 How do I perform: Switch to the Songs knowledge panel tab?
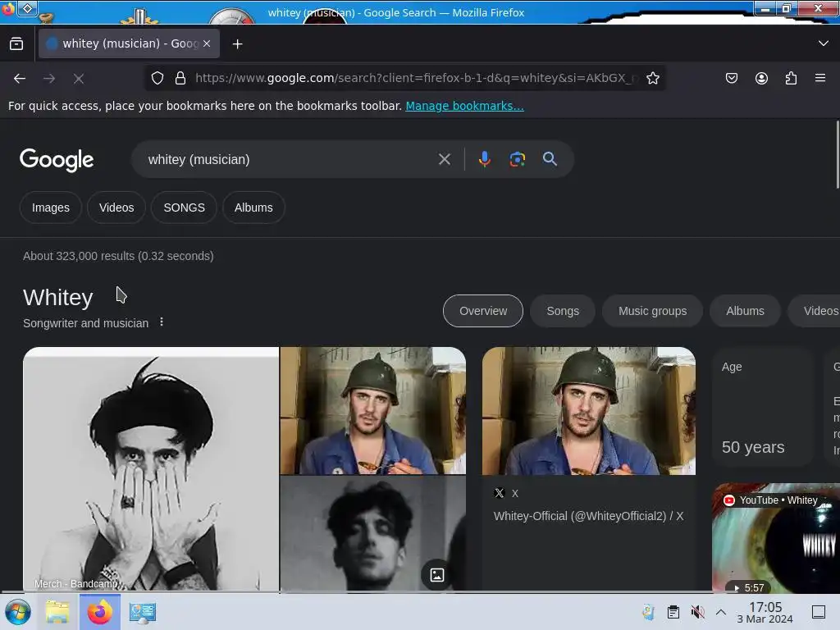coord(563,311)
